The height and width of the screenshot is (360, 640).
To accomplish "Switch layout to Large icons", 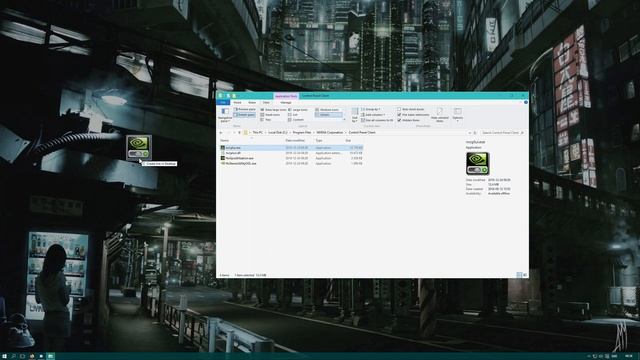I will pos(298,110).
